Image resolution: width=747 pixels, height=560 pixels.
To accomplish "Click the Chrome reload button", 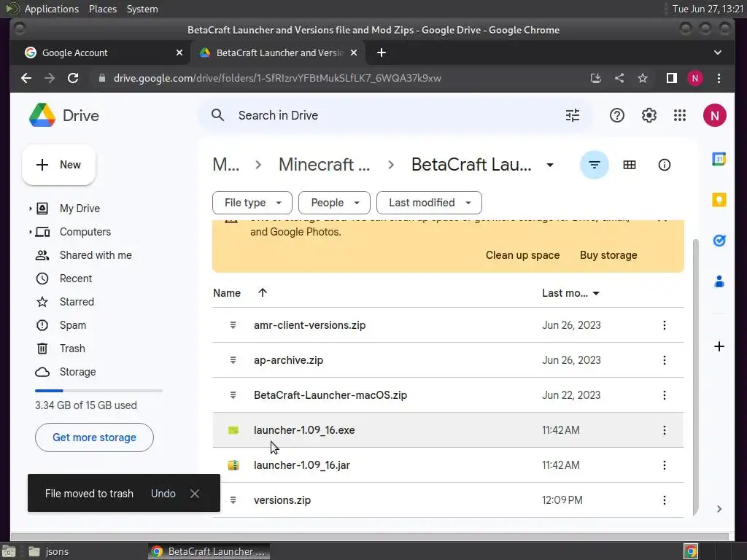I will pyautogui.click(x=73, y=78).
